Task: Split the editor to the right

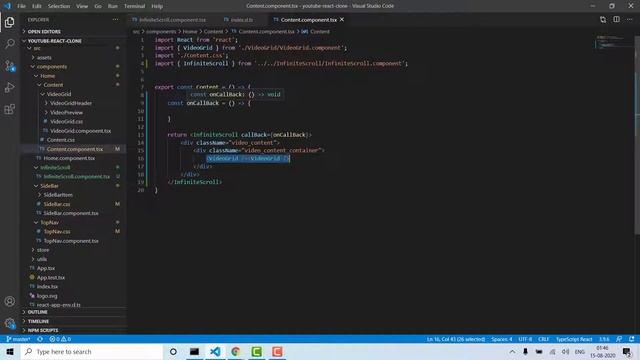Action: (616, 20)
